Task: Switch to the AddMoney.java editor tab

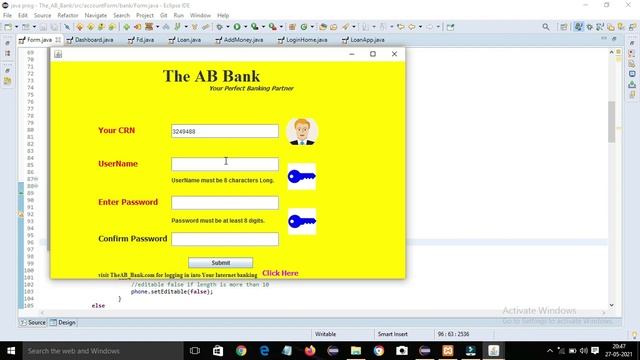Action: point(239,40)
